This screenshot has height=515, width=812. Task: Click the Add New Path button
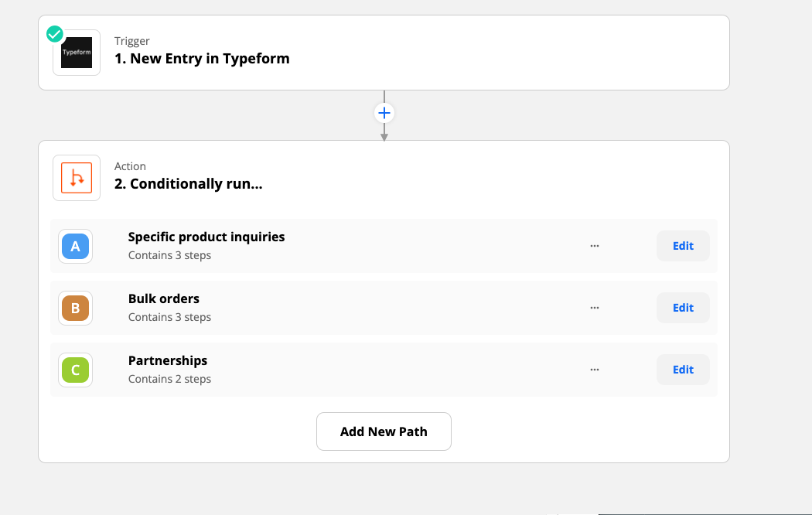click(384, 431)
